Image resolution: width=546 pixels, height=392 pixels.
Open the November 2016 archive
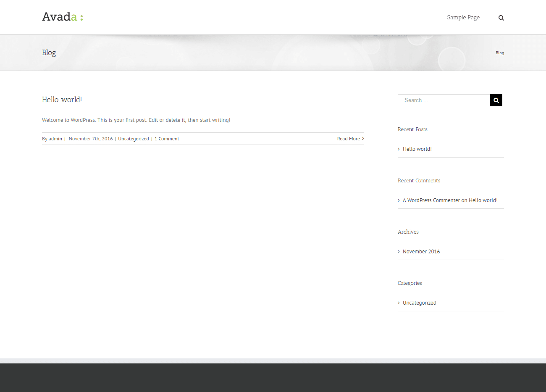pyautogui.click(x=421, y=252)
